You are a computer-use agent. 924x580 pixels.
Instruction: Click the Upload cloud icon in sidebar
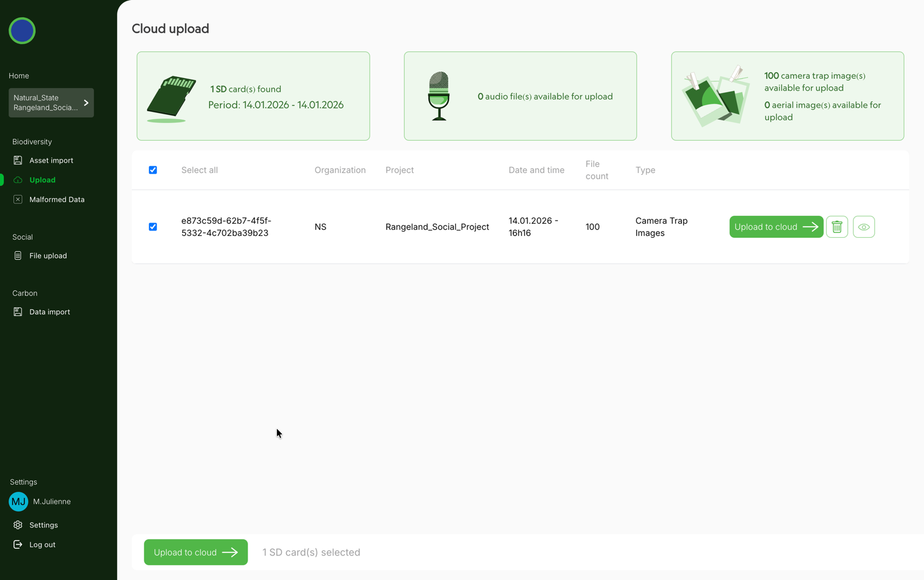(18, 180)
